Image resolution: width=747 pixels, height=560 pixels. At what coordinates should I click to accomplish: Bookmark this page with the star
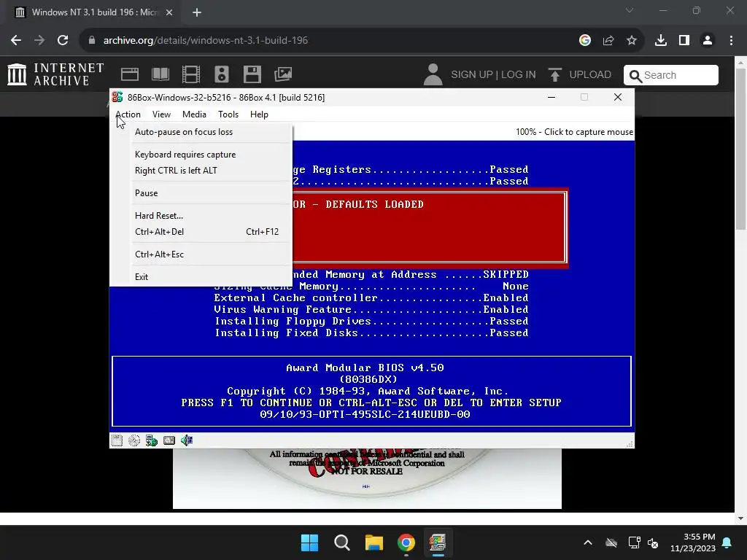pos(632,41)
